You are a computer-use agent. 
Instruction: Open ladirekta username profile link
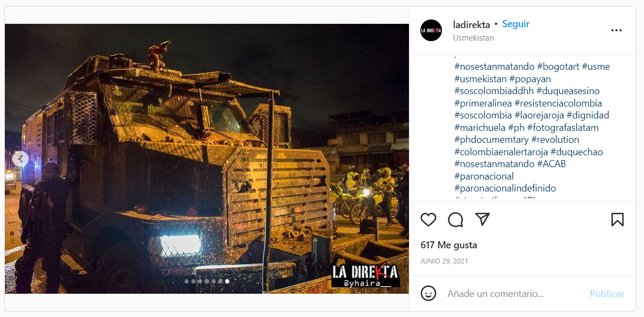472,25
